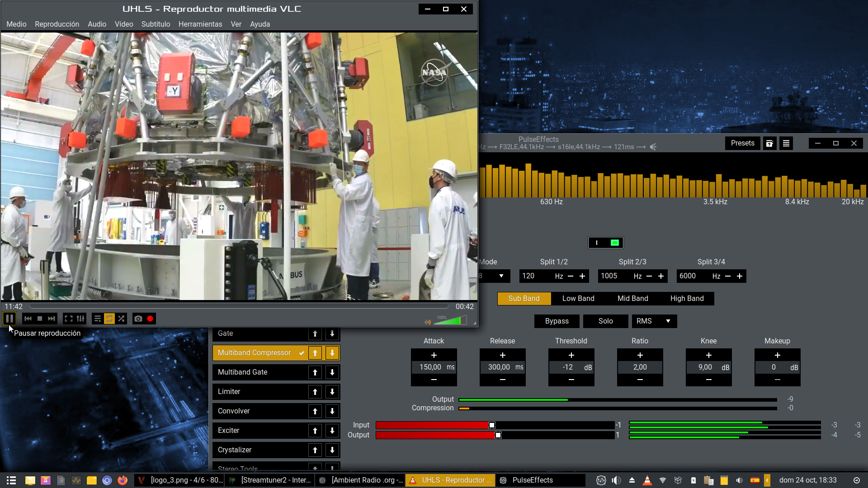Open the Vídeo menu in VLC
This screenshot has height=488, width=868.
pos(124,24)
